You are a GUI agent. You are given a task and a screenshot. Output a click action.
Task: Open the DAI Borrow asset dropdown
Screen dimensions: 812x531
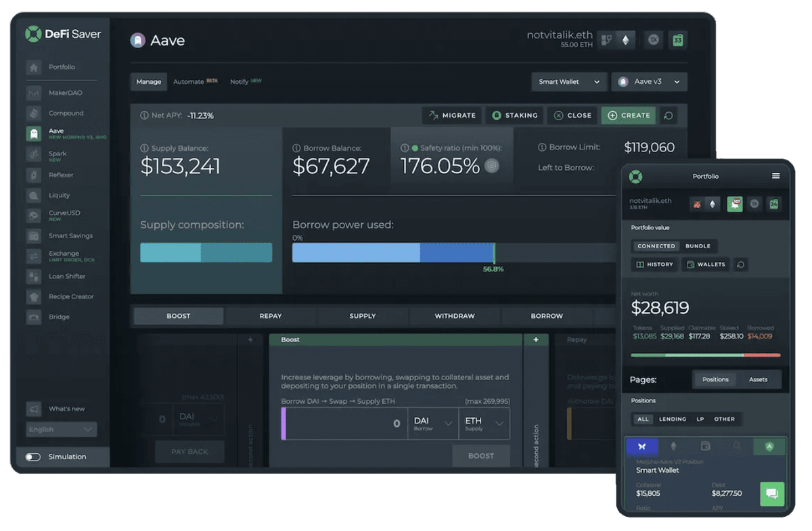(433, 423)
